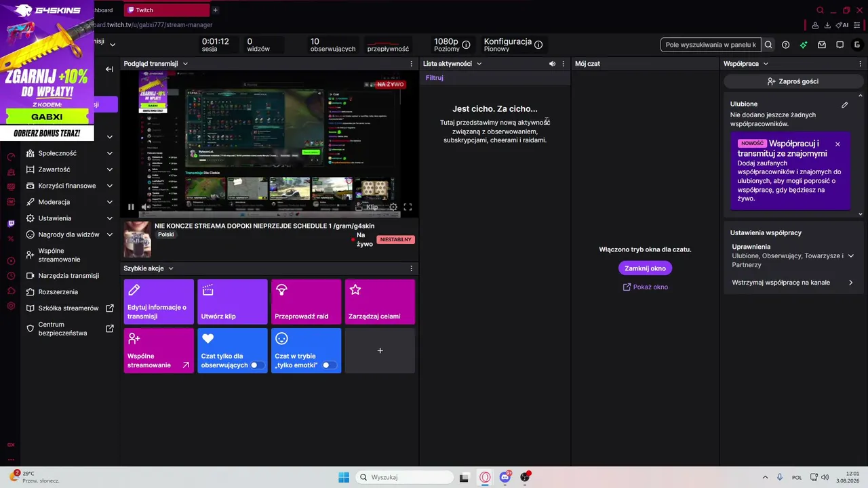Open Wstrzymaj współpracę na kanale setting
This screenshot has width=868, height=488.
pyautogui.click(x=792, y=283)
